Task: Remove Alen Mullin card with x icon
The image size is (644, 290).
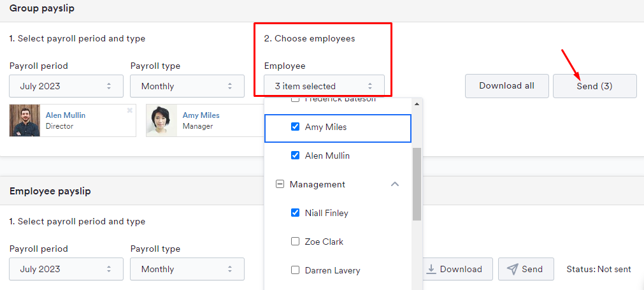Action: 130,110
